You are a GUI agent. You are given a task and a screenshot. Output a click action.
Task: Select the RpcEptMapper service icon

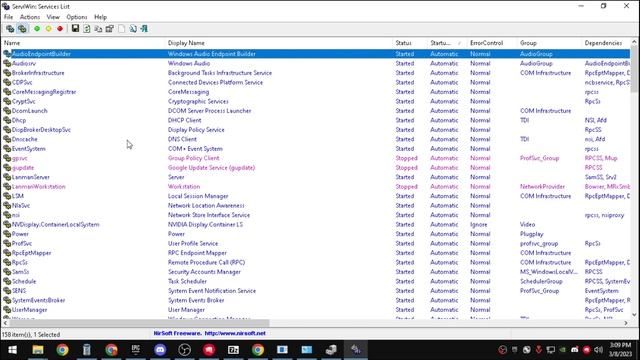(7, 253)
